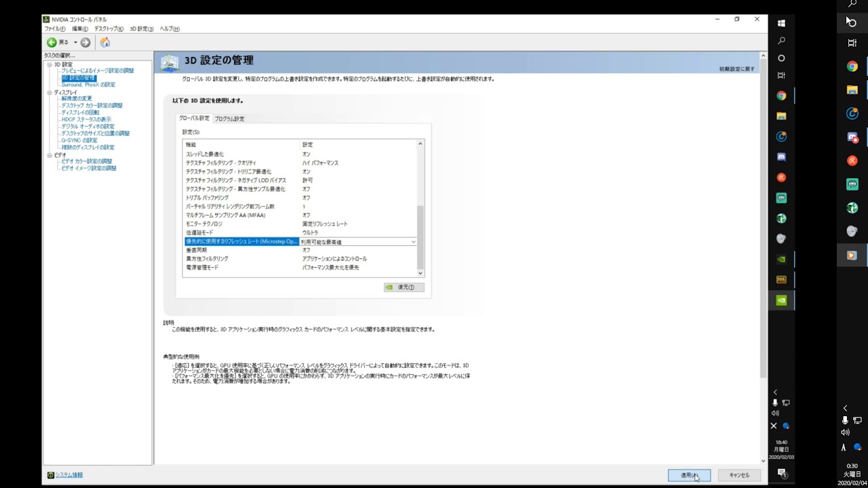Go to the Home page icon
This screenshot has width=868, height=488.
click(105, 43)
